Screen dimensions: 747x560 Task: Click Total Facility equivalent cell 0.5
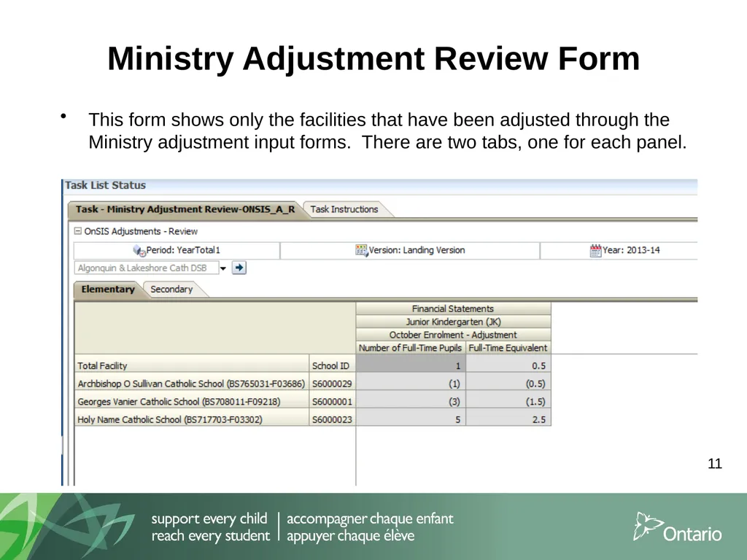(508, 365)
